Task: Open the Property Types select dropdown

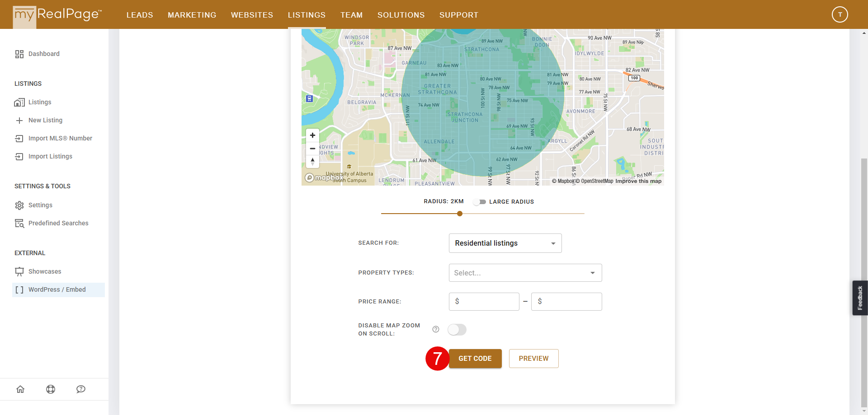Action: pos(525,273)
